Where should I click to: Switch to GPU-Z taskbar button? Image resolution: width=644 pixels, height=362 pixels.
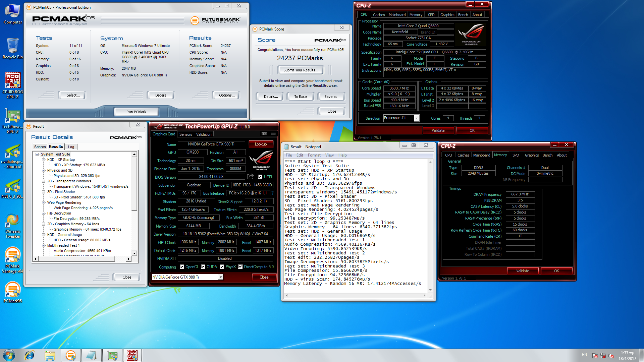pos(112,355)
